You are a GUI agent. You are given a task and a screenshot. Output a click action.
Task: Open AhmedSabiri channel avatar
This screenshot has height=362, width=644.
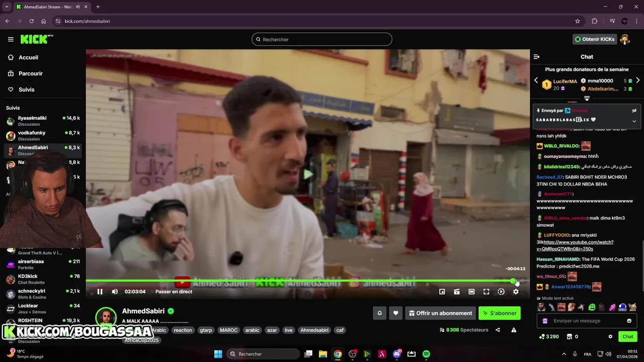click(106, 317)
